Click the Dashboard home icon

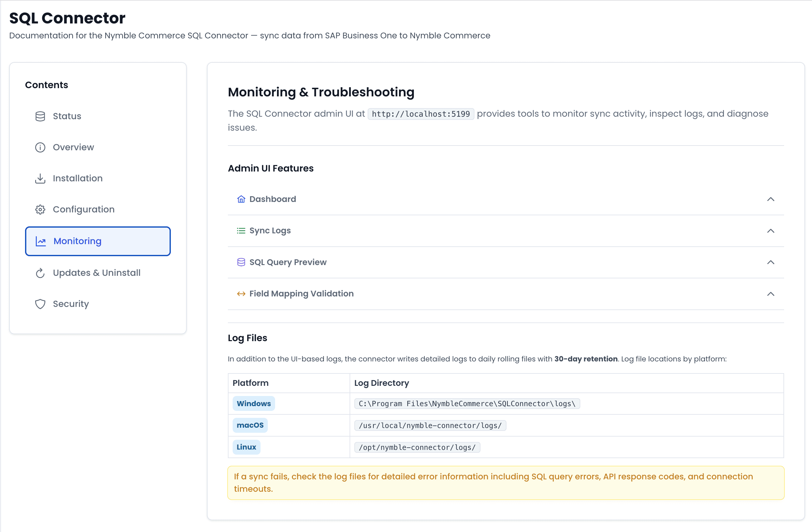(x=241, y=199)
